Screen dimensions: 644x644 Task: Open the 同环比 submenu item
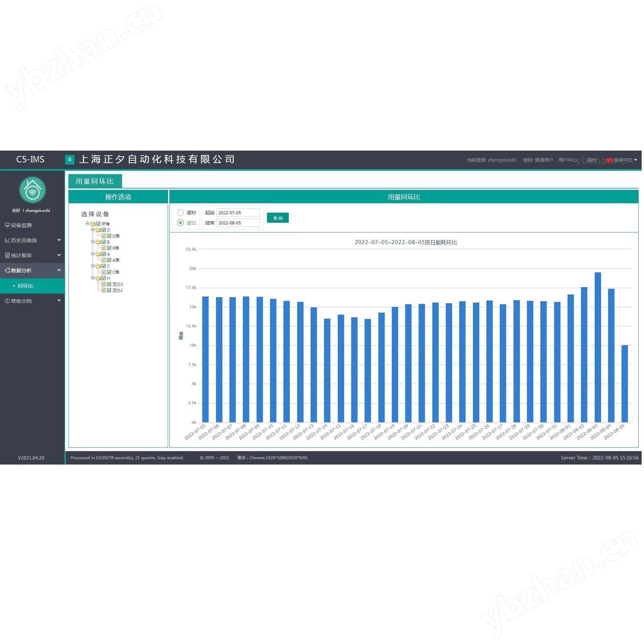[33, 286]
